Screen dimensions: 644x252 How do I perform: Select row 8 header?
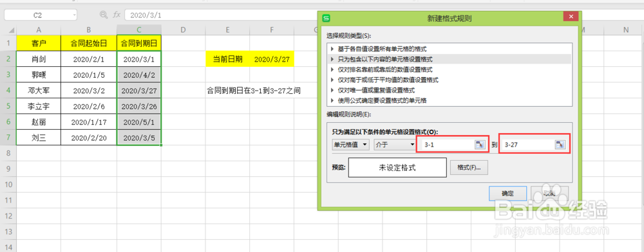click(8, 153)
